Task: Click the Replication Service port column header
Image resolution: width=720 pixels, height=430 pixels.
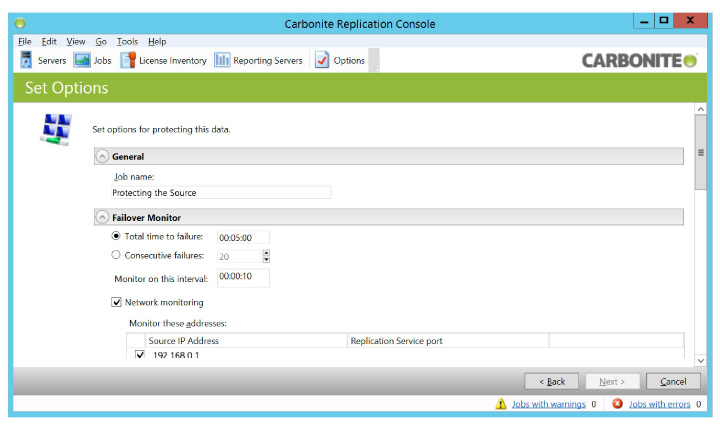Action: [x=448, y=340]
